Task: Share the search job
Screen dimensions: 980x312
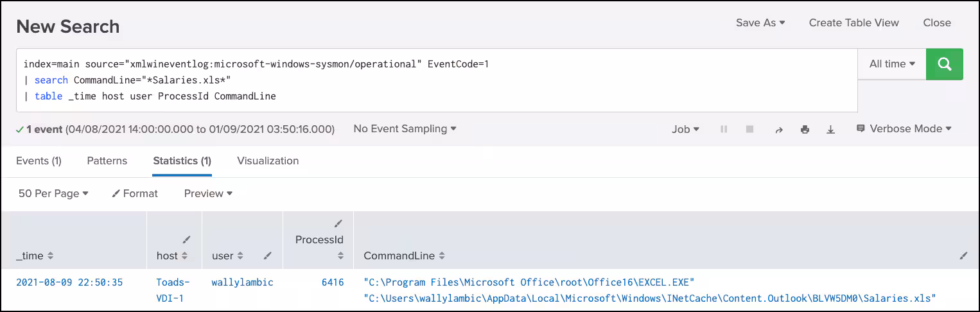Action: [779, 129]
